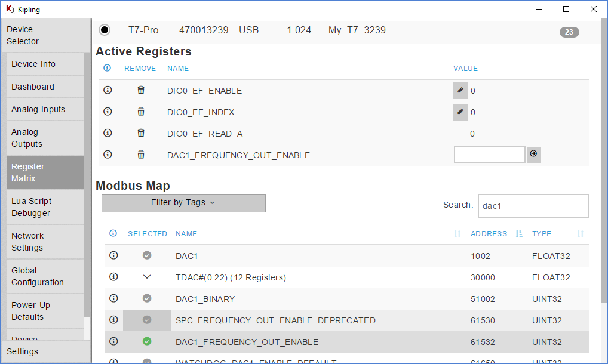This screenshot has width=608, height=364.
Task: Submit DAC1_FREQUENCY_OUT_ENABLE value with arrow button
Action: 533,155
